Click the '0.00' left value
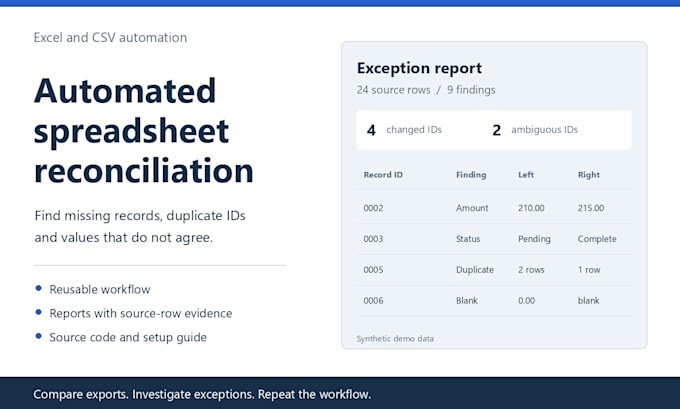Image resolution: width=680 pixels, height=409 pixels. point(526,301)
